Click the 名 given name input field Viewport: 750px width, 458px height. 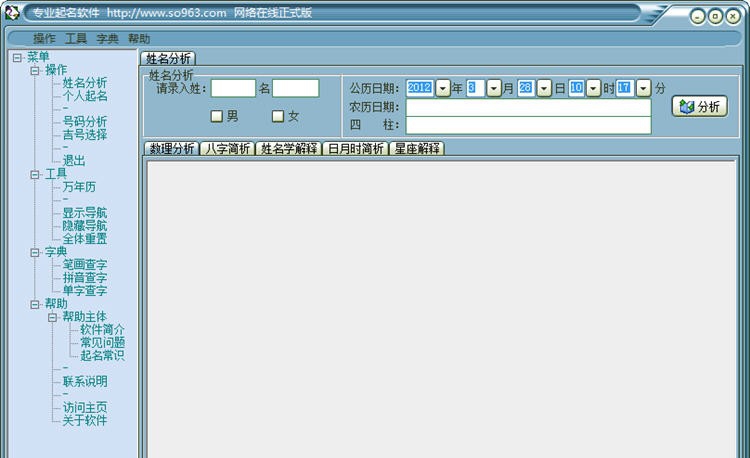pyautogui.click(x=296, y=88)
